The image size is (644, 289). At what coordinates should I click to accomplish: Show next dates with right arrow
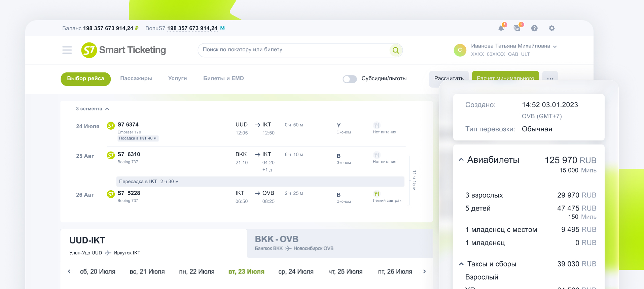click(x=424, y=271)
